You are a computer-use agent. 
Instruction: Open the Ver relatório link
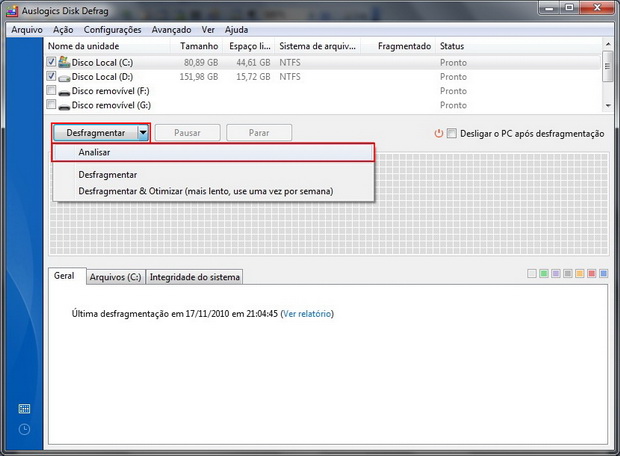307,314
